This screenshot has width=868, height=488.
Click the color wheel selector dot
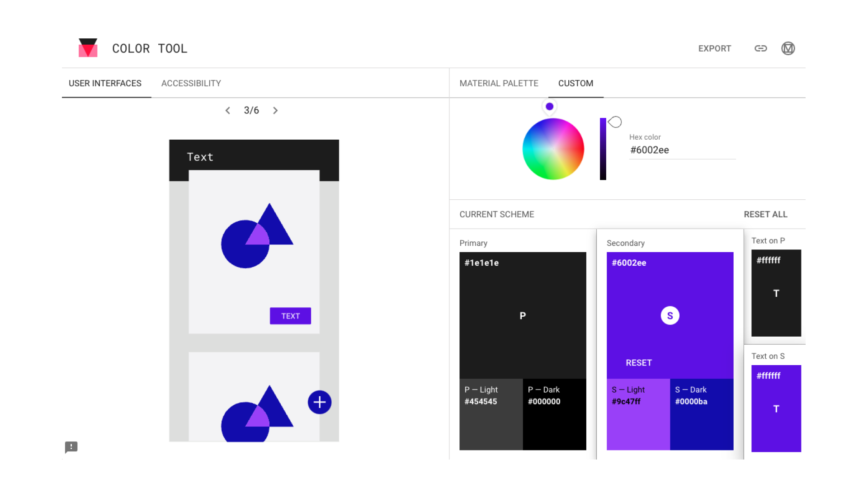point(549,107)
